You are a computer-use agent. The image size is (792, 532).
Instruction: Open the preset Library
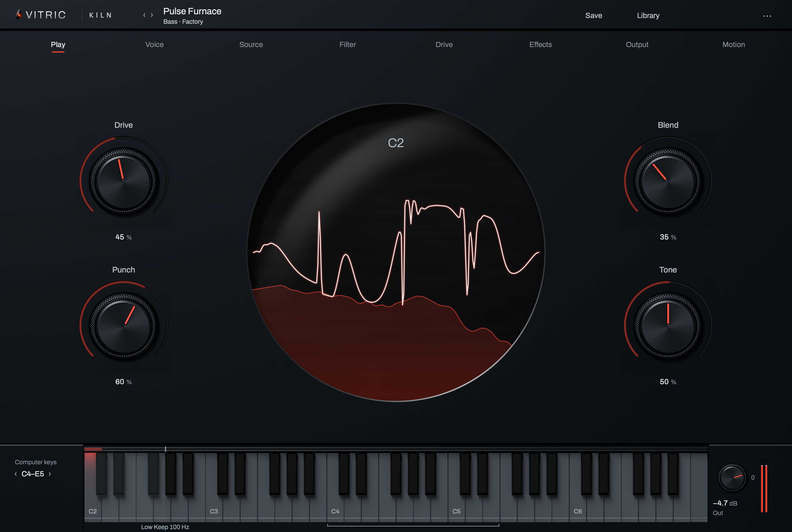[648, 16]
